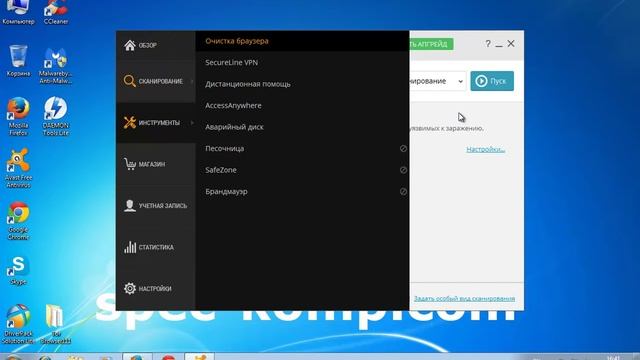
Task: Open the Настройки link in scan panel
Action: pos(485,149)
